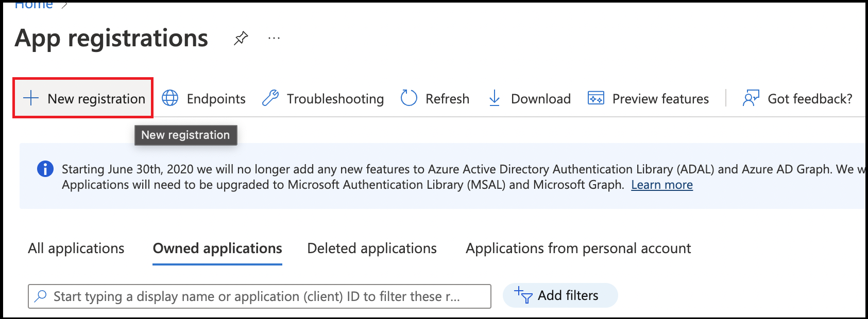
Task: Select the Owned applications tab
Action: point(217,249)
